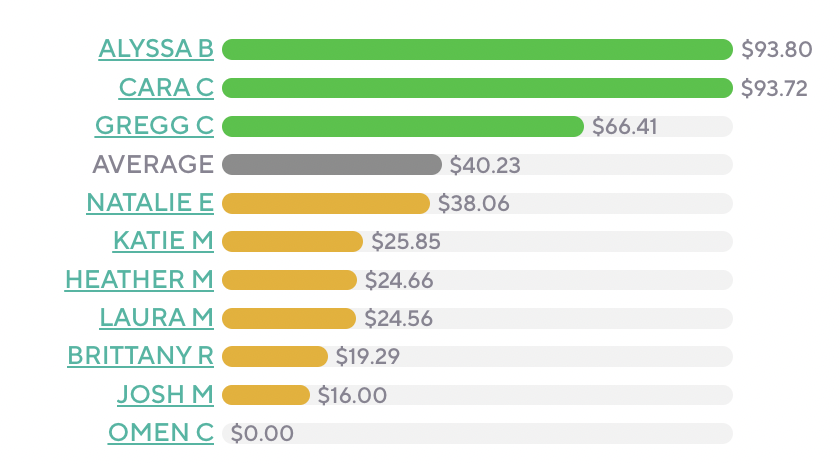Screen dimensions: 840x464
Task: Go to the LAURA M link
Action: pyautogui.click(x=156, y=318)
